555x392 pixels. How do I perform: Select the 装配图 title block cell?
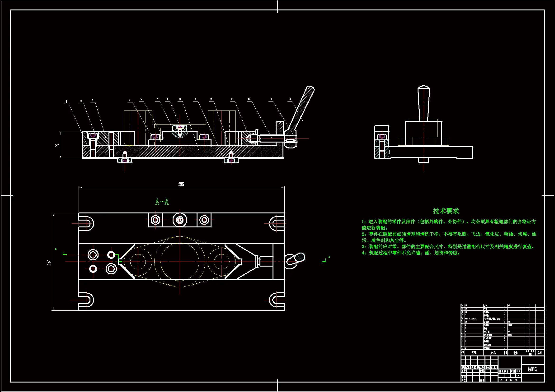[x=533, y=369]
